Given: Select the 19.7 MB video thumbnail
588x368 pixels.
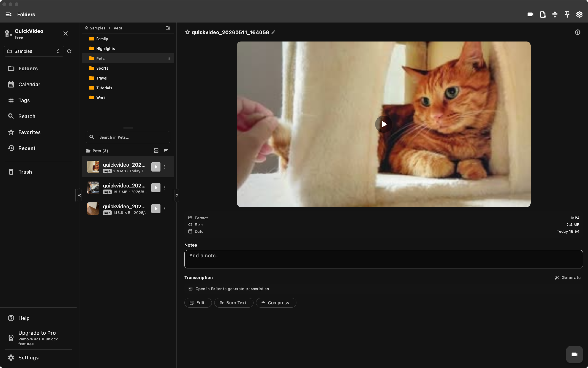Looking at the screenshot, I should [x=93, y=188].
